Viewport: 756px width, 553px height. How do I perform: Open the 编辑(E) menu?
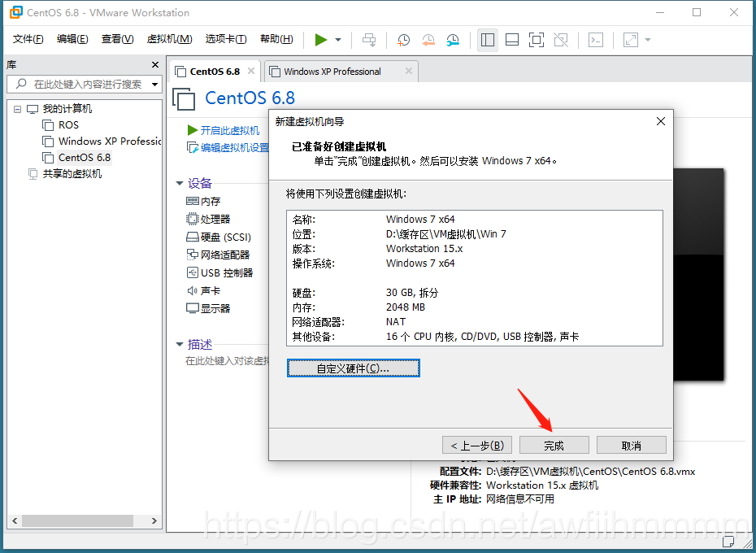[72, 39]
